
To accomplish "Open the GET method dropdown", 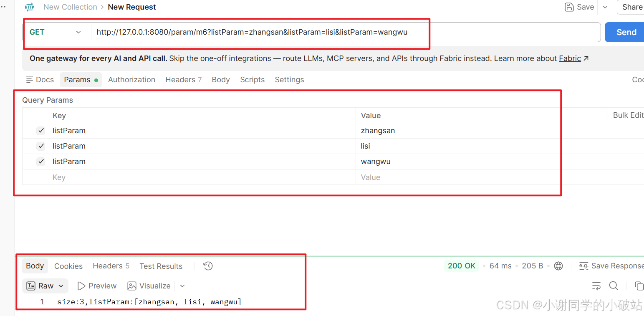I will 55,32.
